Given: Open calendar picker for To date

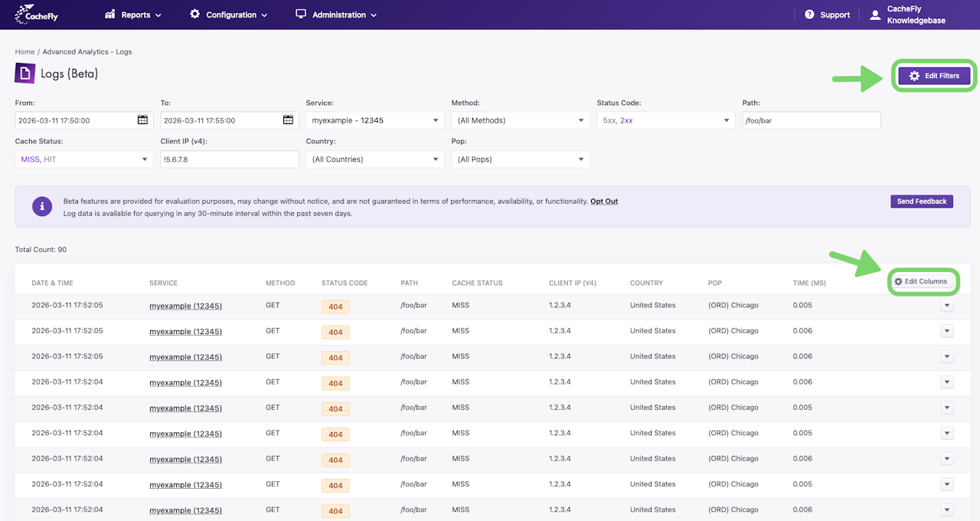Looking at the screenshot, I should coord(288,120).
